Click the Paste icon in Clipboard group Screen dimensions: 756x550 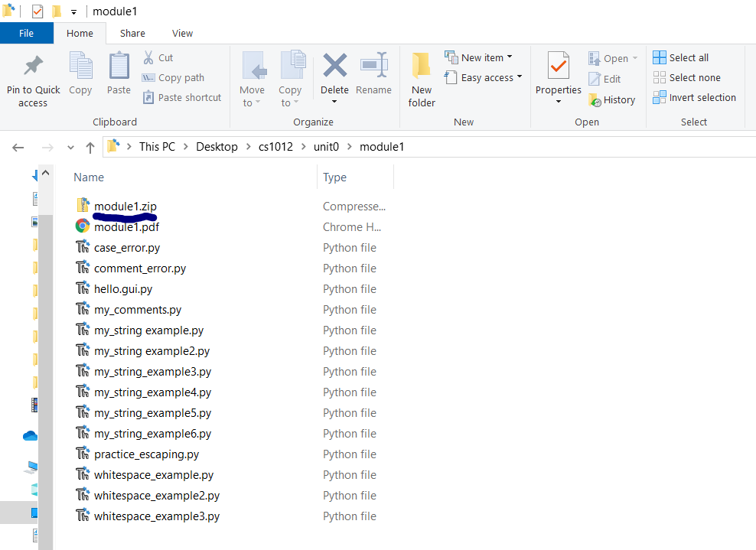(119, 67)
